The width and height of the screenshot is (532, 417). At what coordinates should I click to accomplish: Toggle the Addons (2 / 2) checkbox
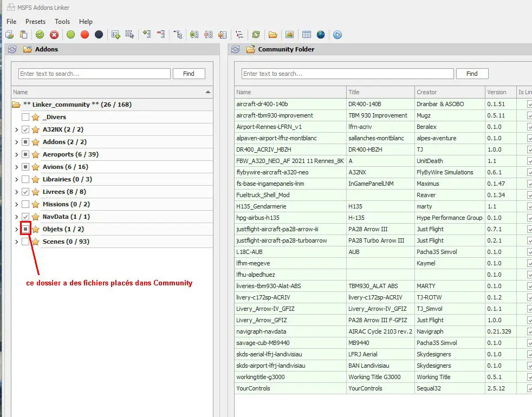(x=25, y=142)
